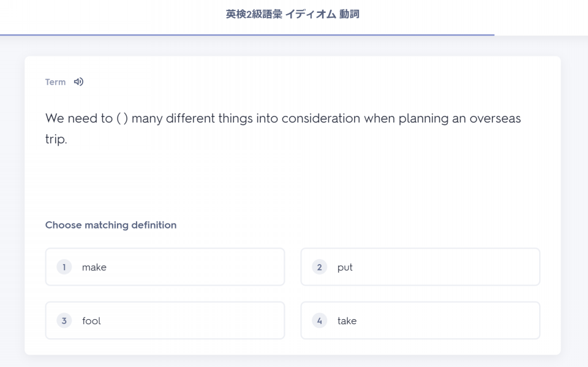Click the empty area of the put answer box
The width and height of the screenshot is (588, 367).
point(447,267)
